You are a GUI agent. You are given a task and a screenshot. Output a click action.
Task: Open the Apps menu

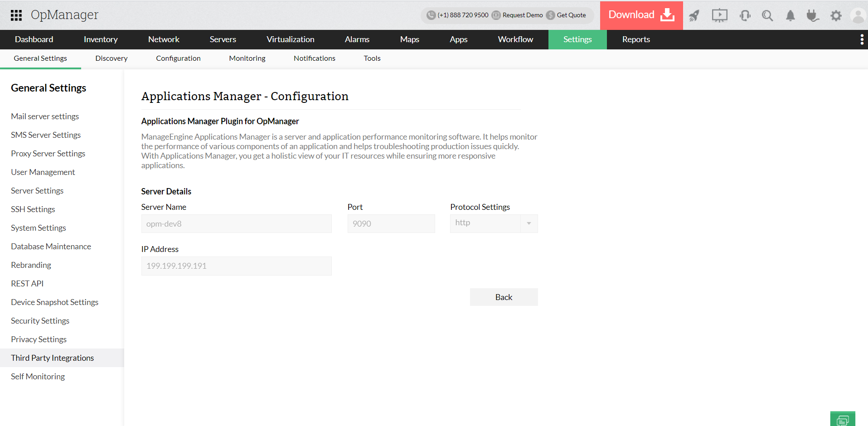pyautogui.click(x=459, y=40)
